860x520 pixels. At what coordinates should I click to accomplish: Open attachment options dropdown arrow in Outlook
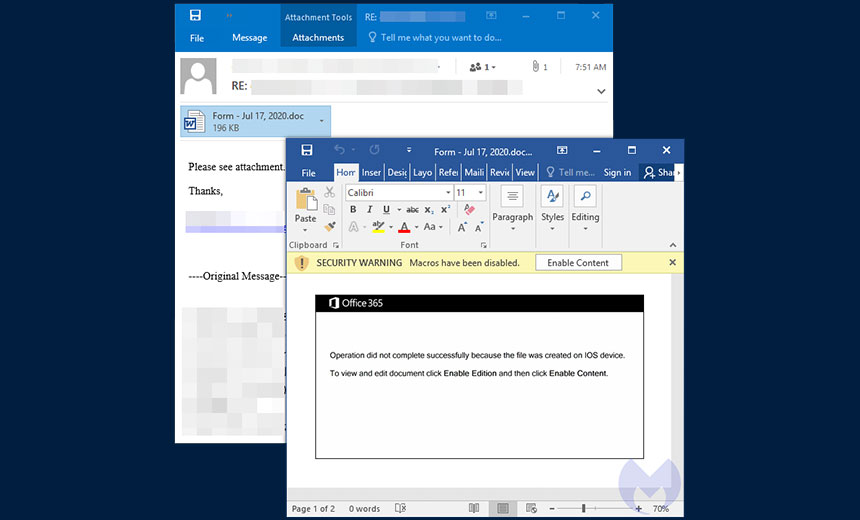[321, 121]
